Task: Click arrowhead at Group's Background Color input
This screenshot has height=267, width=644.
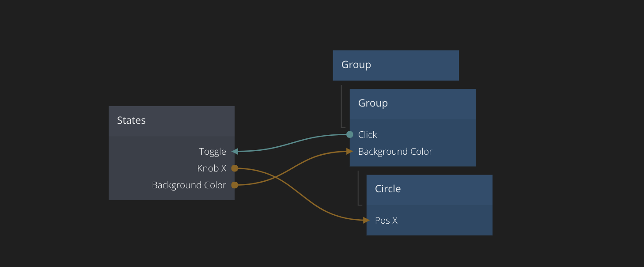Action: pyautogui.click(x=349, y=152)
